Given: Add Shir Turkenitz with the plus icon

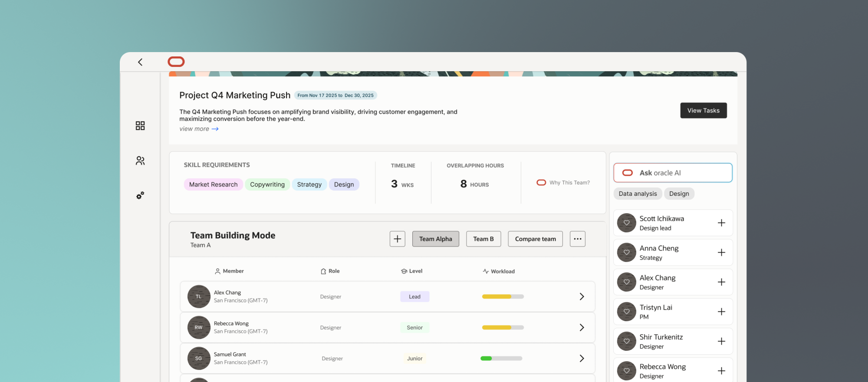Looking at the screenshot, I should pos(721,341).
